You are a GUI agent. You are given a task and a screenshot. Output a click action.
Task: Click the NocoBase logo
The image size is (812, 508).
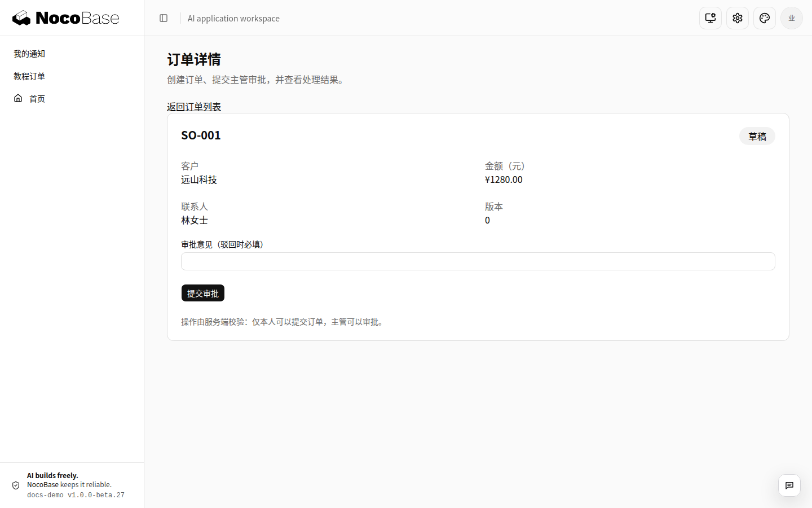point(66,18)
